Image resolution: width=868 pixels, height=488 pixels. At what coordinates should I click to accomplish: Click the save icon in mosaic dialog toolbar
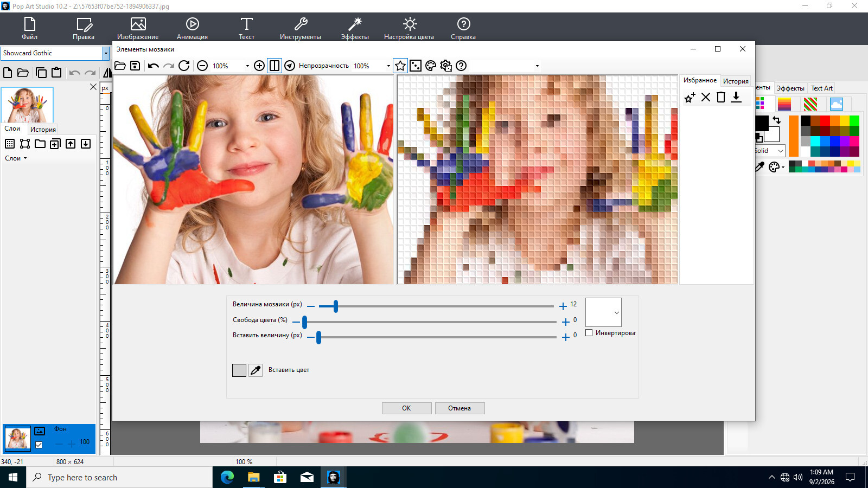point(135,66)
